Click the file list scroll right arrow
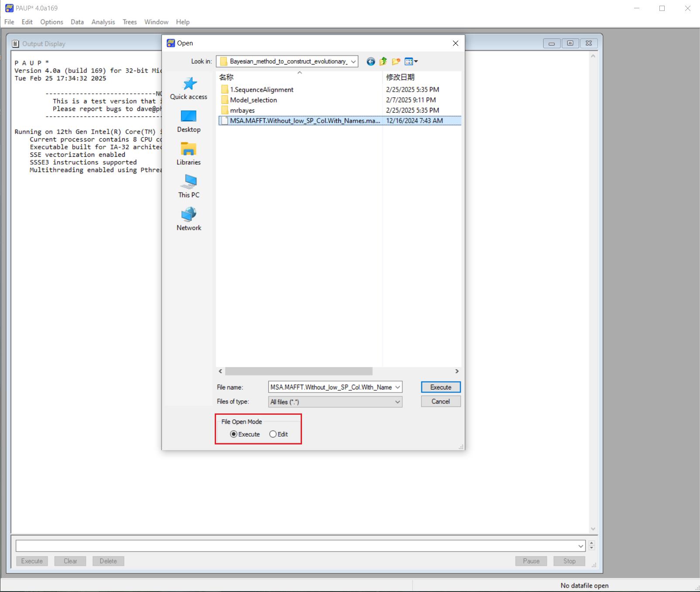Screen dimensions: 700x592 457,371
